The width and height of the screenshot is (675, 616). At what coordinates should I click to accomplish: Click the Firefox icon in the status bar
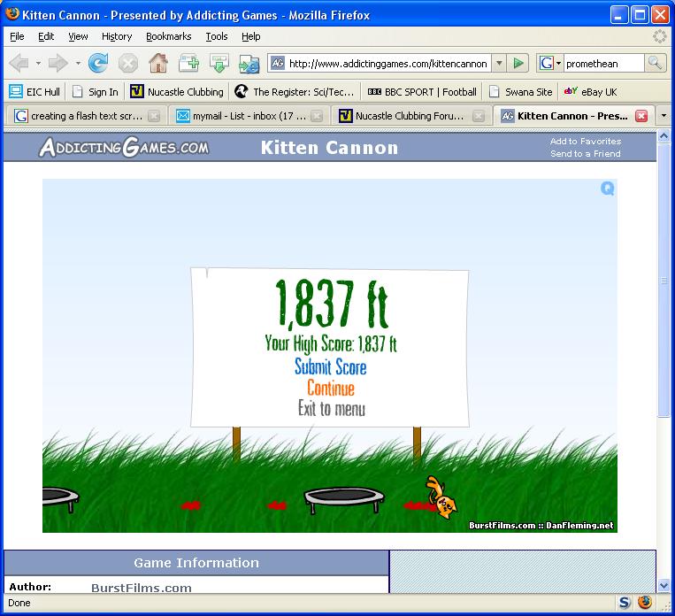[x=645, y=603]
